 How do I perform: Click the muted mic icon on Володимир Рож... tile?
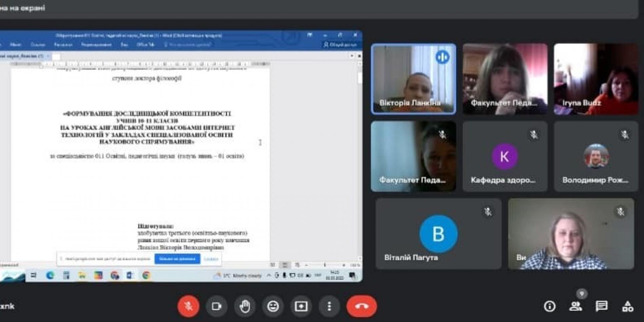[625, 135]
